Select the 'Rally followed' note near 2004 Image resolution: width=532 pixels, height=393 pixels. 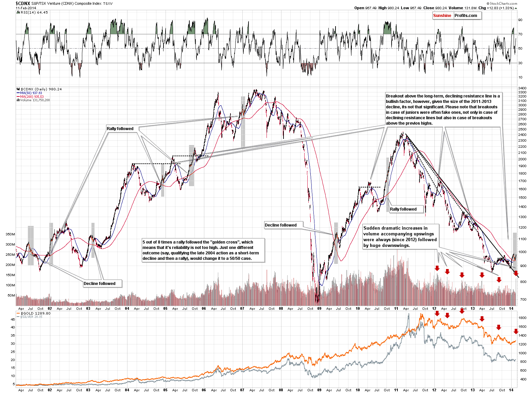click(x=122, y=129)
